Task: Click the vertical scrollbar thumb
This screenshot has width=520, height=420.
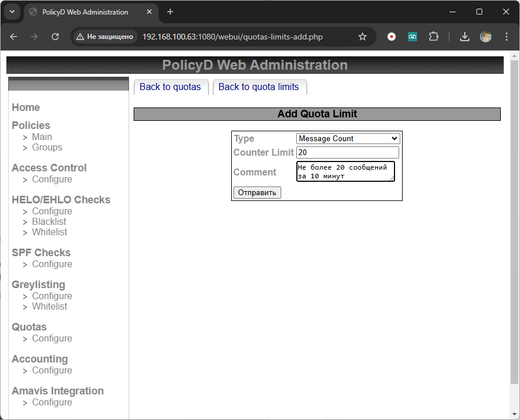Action: (x=514, y=222)
